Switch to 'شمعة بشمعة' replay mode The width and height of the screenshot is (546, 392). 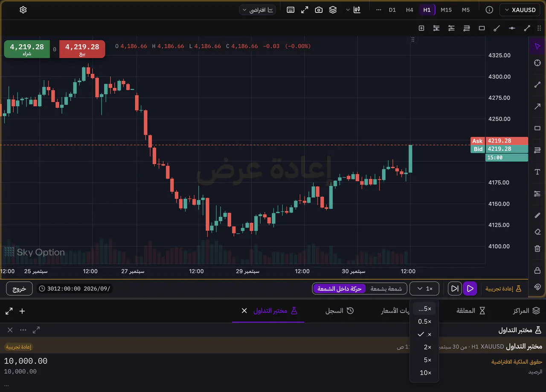[386, 288]
